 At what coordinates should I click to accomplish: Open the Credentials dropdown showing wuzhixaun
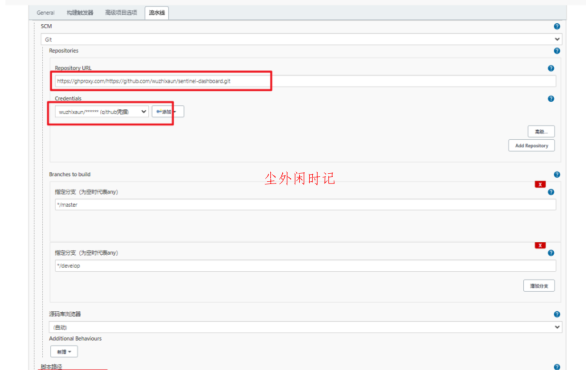click(x=102, y=111)
